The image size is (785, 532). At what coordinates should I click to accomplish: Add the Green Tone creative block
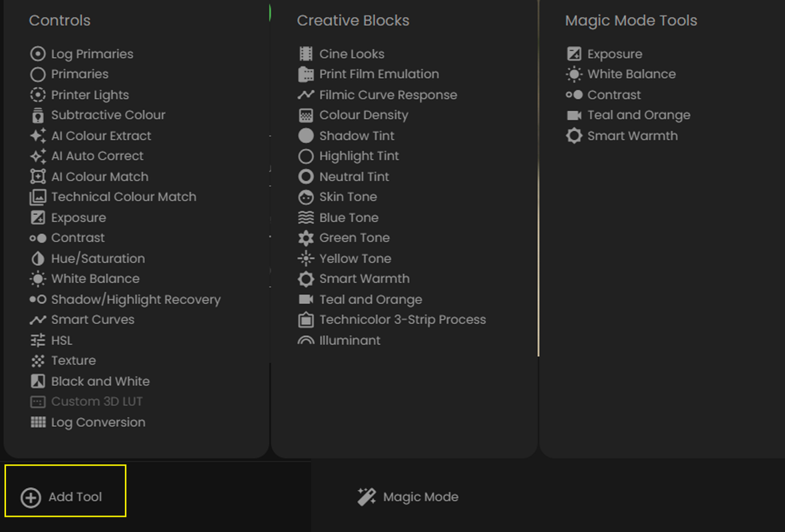coord(344,238)
